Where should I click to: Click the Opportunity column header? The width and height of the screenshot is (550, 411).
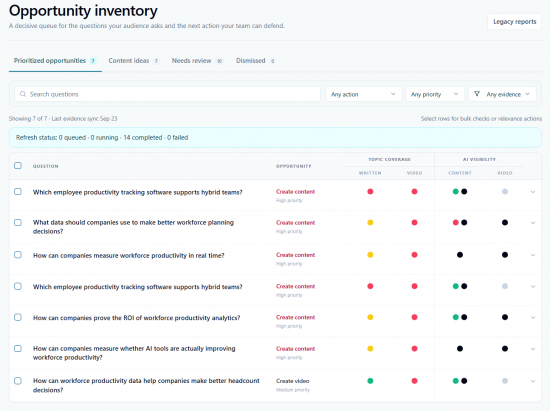coord(294,166)
